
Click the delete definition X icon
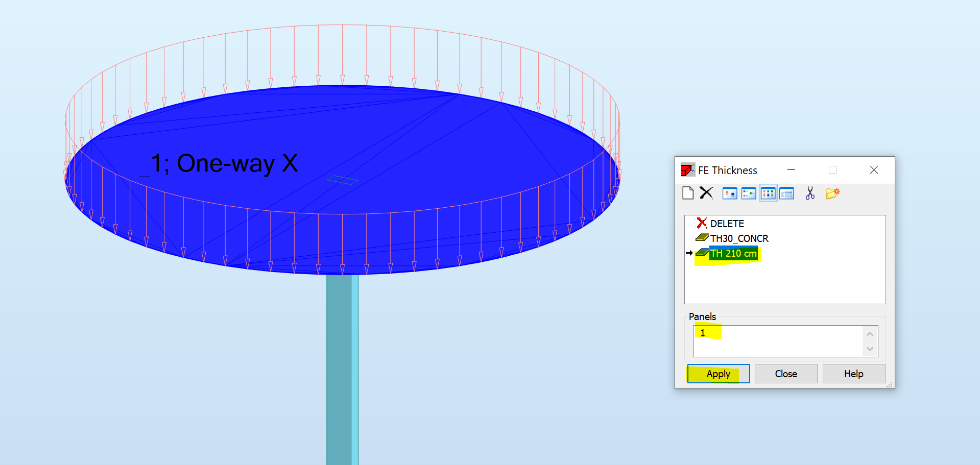(x=706, y=193)
